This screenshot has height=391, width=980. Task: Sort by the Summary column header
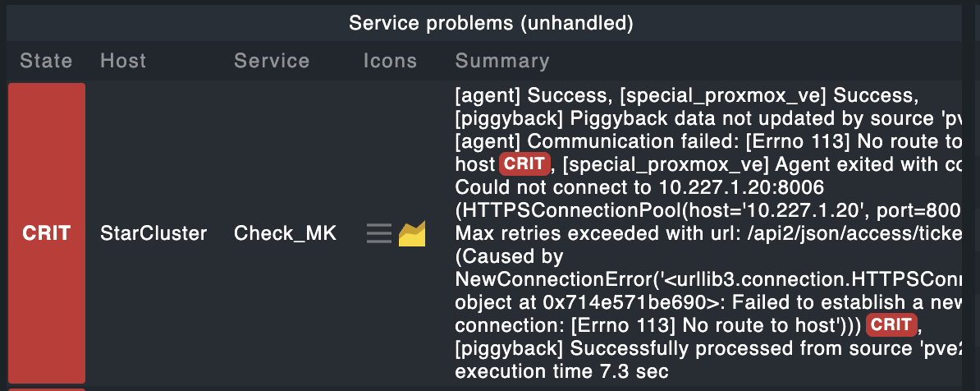point(502,61)
